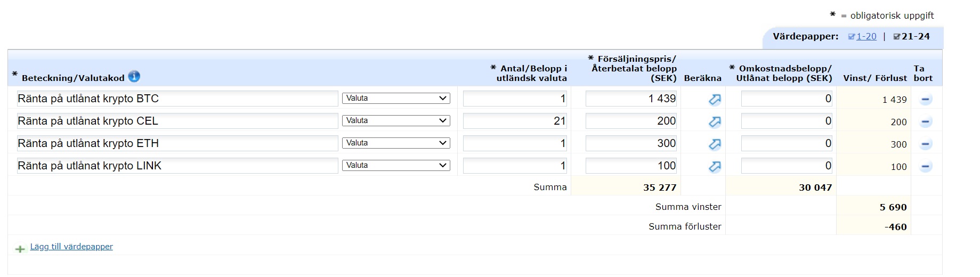Open the Valuta dropdown for the BTC row

pyautogui.click(x=396, y=99)
